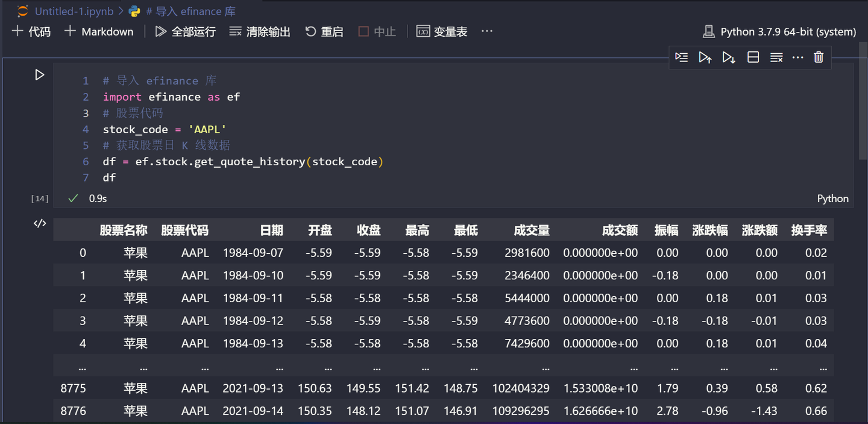Select Untitled-1.ipynb in the breadcrumb
Screen dimensions: 868x424
[x=74, y=11]
